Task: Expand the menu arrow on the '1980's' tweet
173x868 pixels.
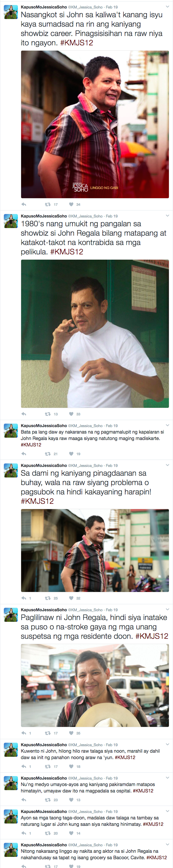Action: pyautogui.click(x=167, y=216)
